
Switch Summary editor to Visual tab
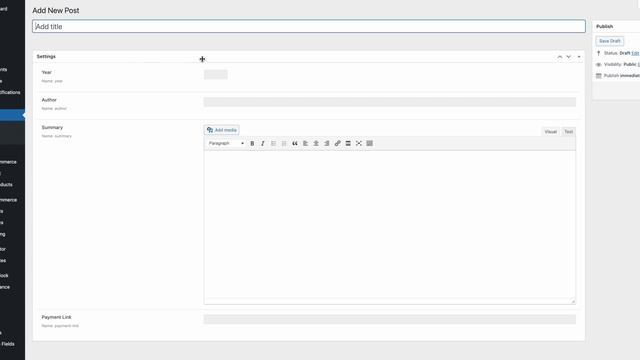pos(550,131)
